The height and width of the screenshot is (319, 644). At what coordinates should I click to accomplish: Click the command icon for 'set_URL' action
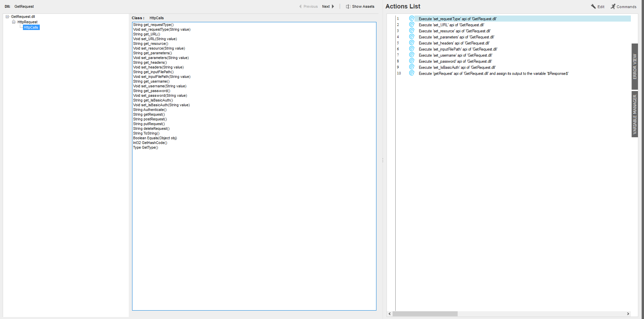click(x=411, y=25)
